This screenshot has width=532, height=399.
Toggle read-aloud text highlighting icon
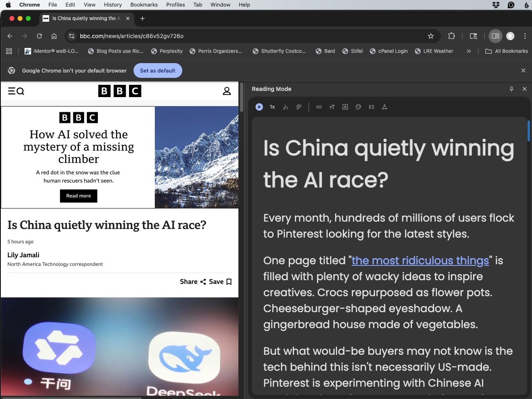299,107
